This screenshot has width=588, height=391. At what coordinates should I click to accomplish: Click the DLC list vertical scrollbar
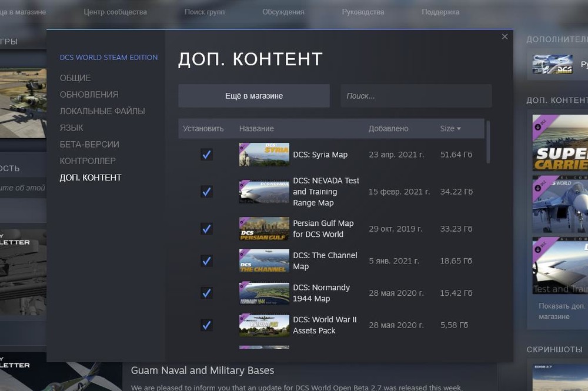coord(488,142)
